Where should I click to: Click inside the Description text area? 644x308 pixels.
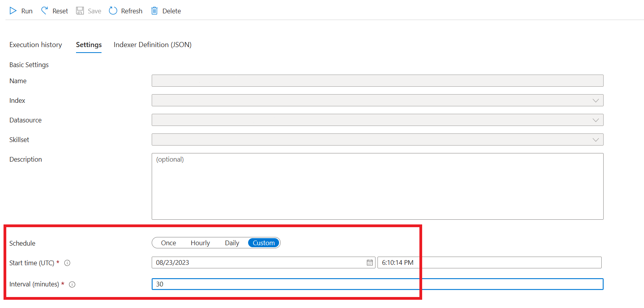pos(377,186)
